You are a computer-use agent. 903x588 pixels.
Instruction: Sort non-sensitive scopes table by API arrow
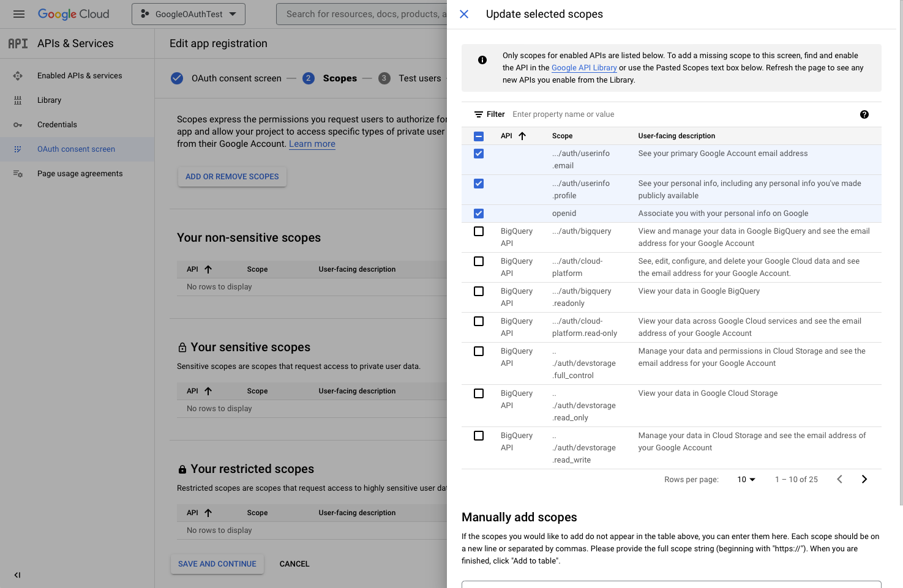[x=208, y=269]
